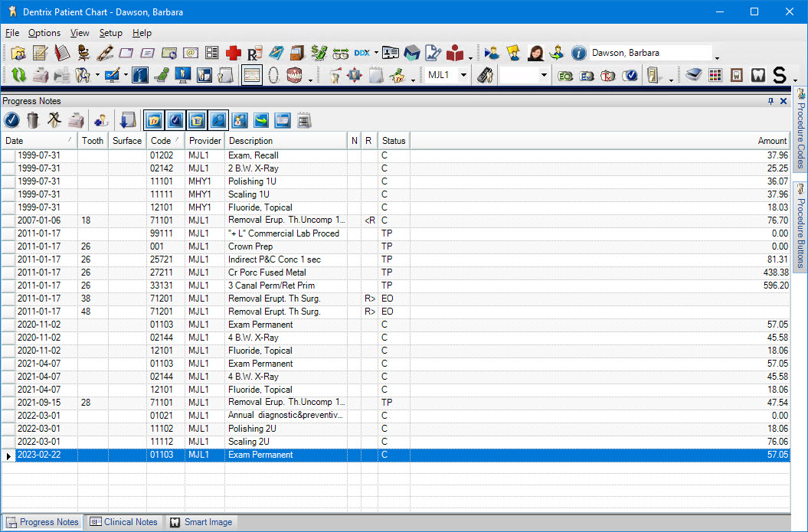Open the Rx prescriptions icon
Viewport: 808px width, 532px height.
coord(255,53)
